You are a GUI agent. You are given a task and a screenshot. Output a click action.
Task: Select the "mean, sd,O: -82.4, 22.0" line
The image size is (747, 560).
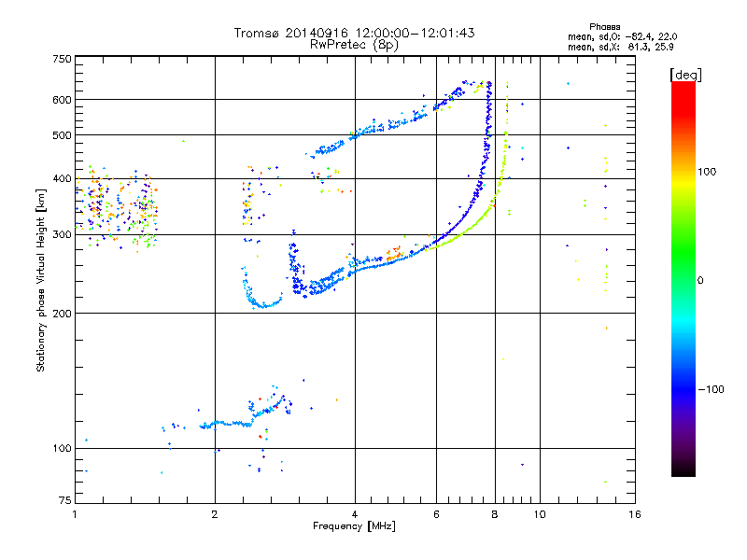point(622,36)
